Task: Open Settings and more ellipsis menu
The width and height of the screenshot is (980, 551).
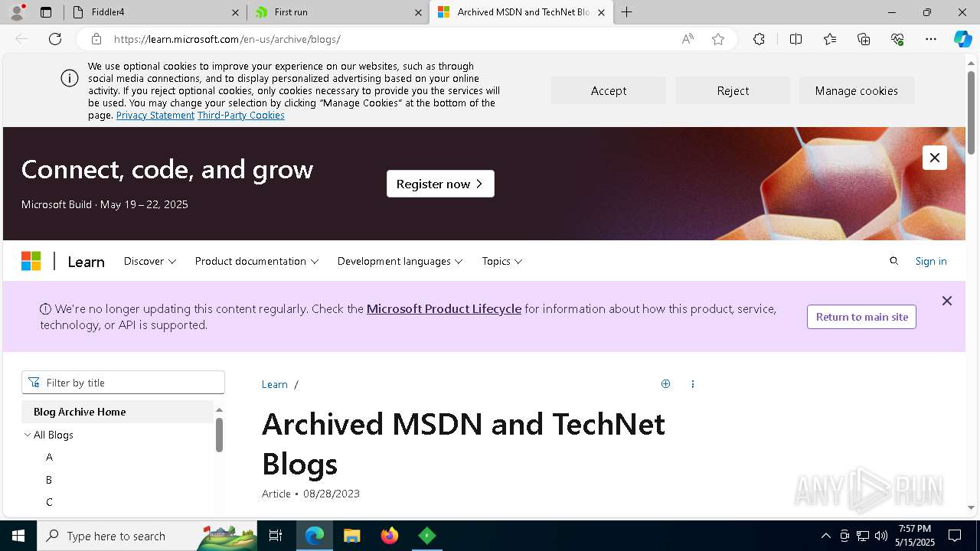Action: (x=931, y=39)
